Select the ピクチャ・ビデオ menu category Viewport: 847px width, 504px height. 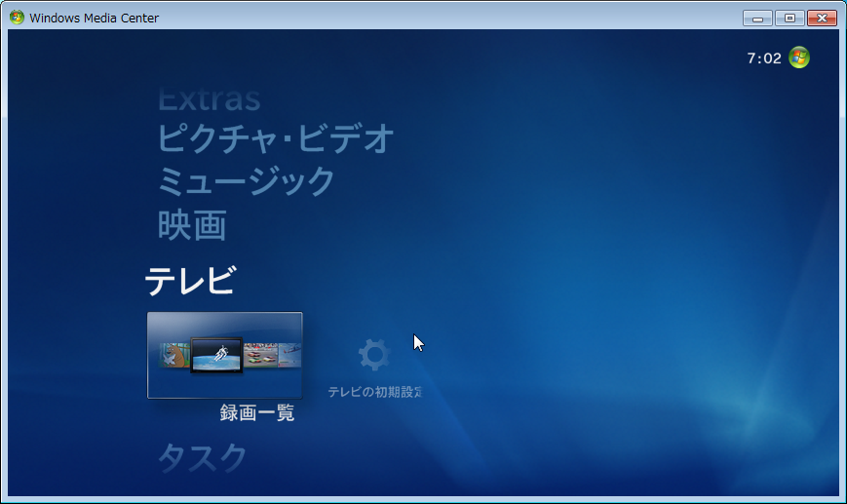(276, 138)
